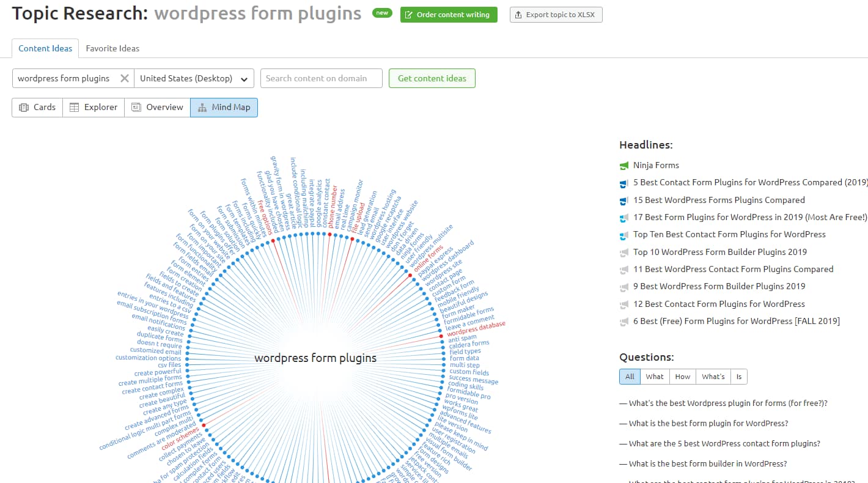The image size is (868, 483).
Task: Filter questions by What
Action: click(x=654, y=377)
